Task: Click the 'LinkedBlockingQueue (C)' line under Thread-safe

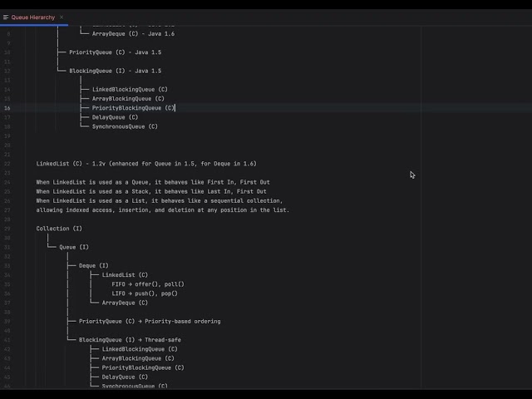Action: pyautogui.click(x=140, y=349)
